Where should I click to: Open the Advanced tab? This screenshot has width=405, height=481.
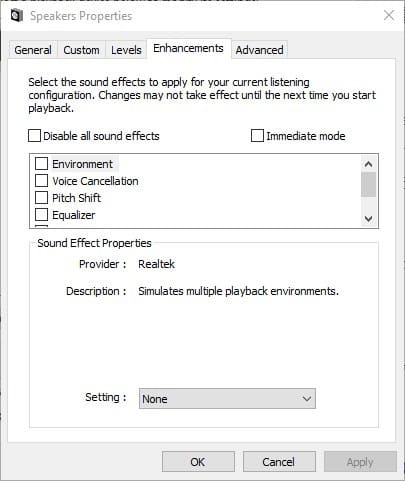[259, 50]
